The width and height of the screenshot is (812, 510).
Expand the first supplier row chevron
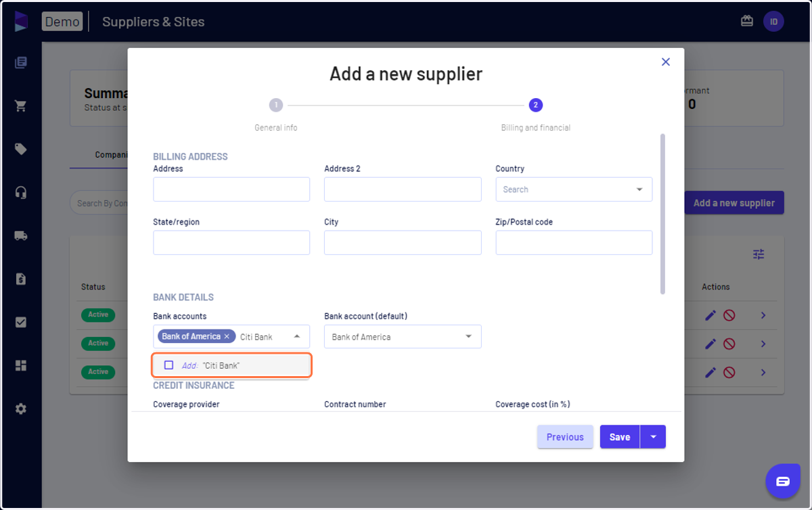[x=763, y=315]
